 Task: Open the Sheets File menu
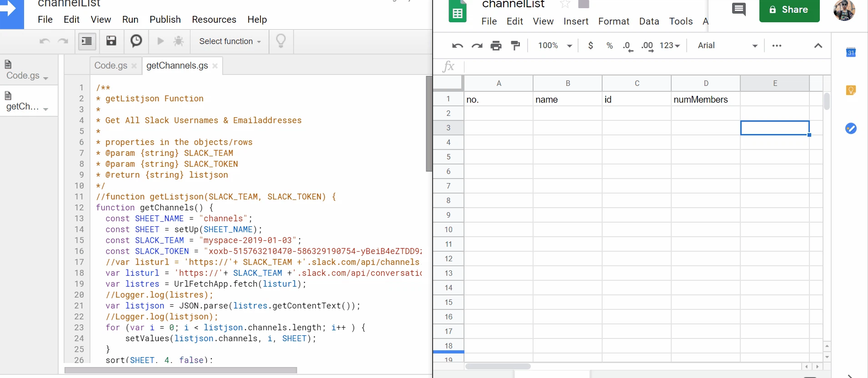click(489, 21)
